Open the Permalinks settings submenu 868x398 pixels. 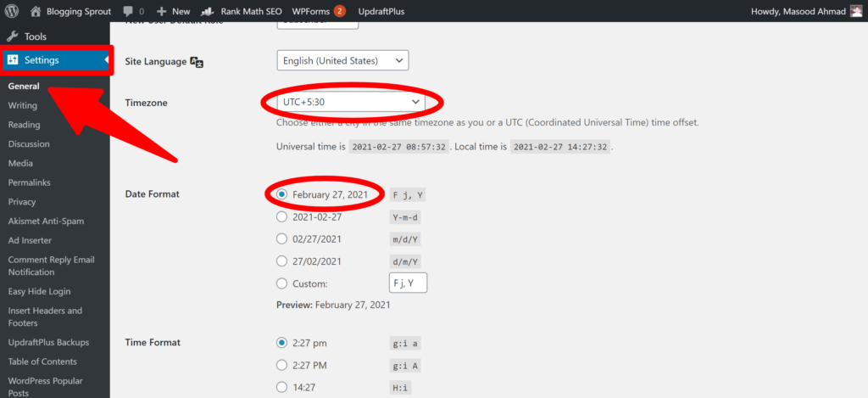click(29, 182)
